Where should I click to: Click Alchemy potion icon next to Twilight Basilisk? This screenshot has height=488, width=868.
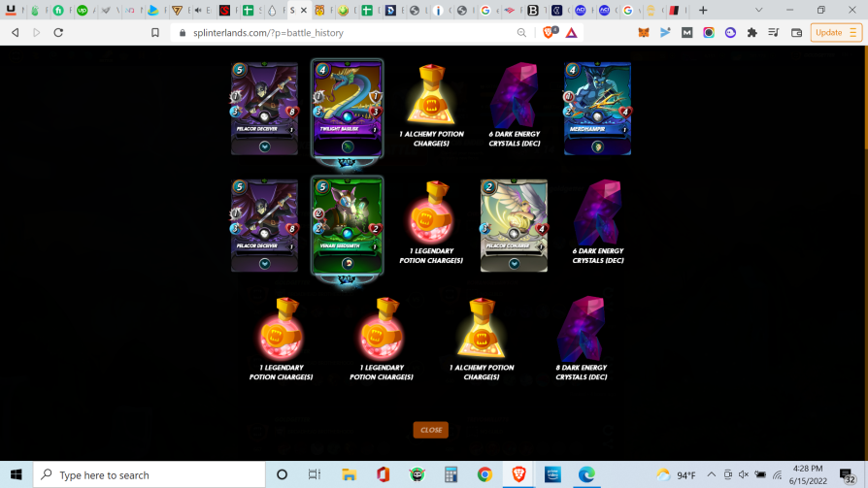pyautogui.click(x=431, y=95)
